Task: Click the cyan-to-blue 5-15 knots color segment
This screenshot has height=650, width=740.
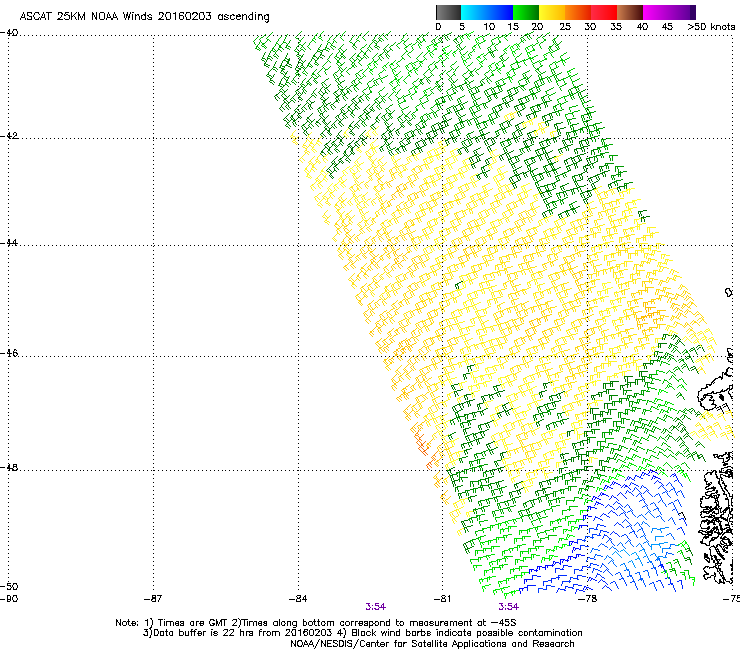Action: click(487, 12)
